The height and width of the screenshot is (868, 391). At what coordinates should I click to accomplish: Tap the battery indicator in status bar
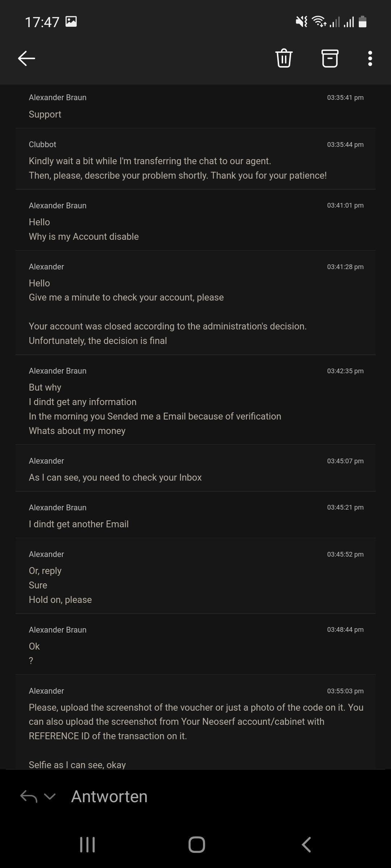coord(362,22)
